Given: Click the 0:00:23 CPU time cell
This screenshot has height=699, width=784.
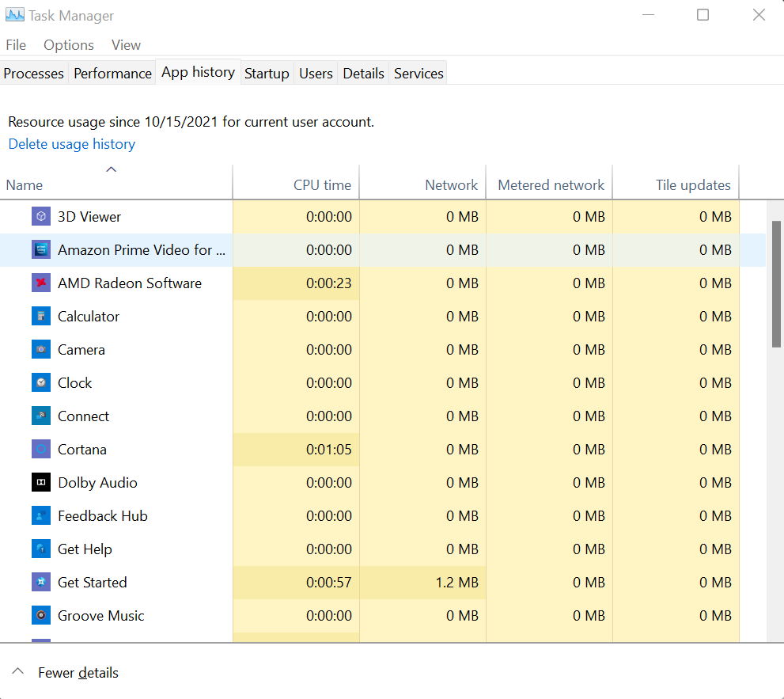Looking at the screenshot, I should 296,283.
